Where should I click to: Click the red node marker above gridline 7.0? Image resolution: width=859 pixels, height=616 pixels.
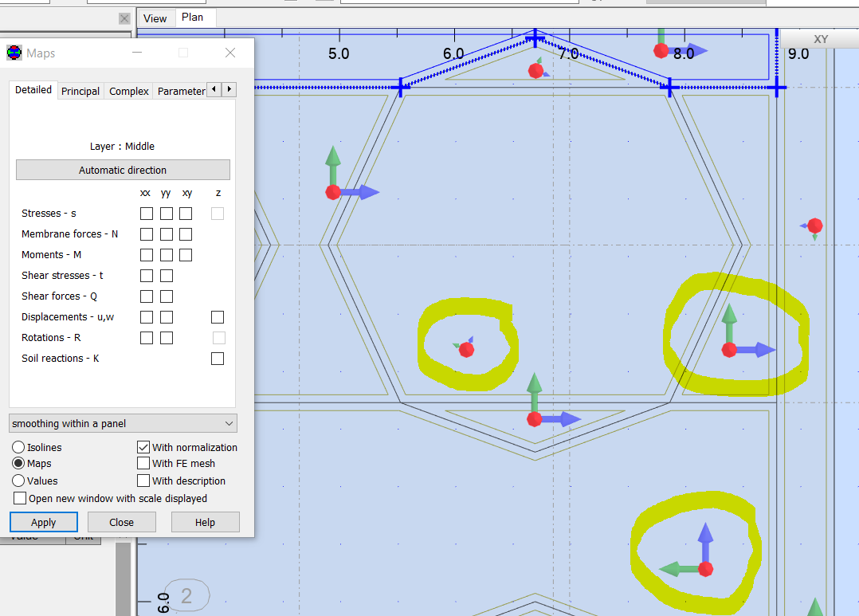point(535,70)
